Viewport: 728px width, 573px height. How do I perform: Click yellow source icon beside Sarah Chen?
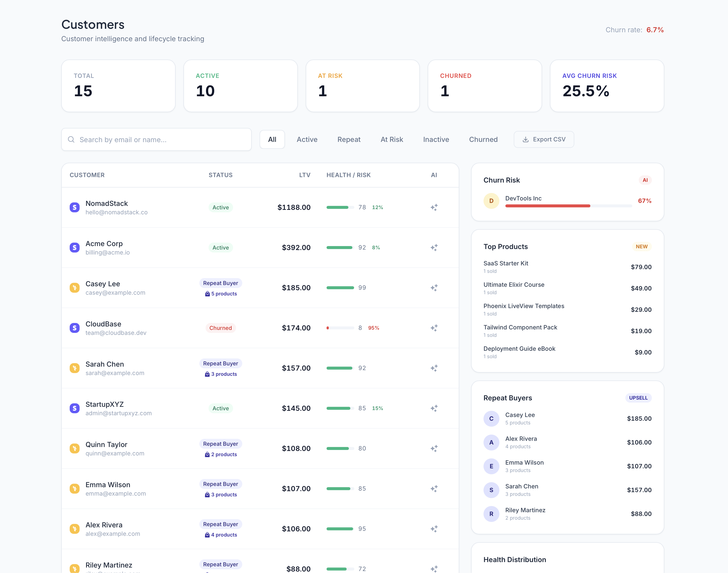click(74, 368)
